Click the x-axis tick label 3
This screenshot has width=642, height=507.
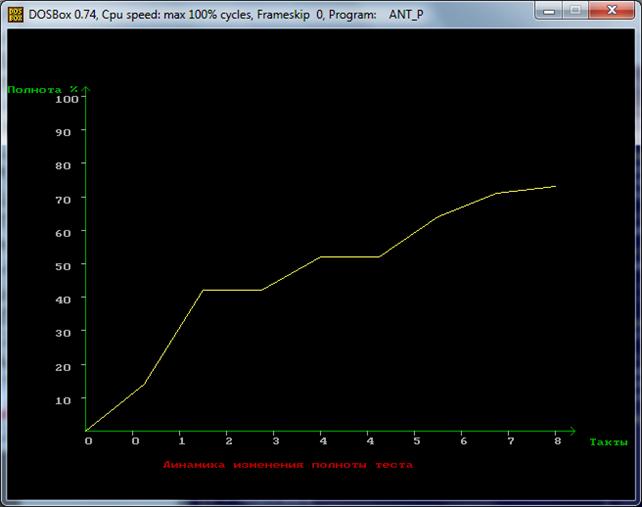[x=276, y=441]
